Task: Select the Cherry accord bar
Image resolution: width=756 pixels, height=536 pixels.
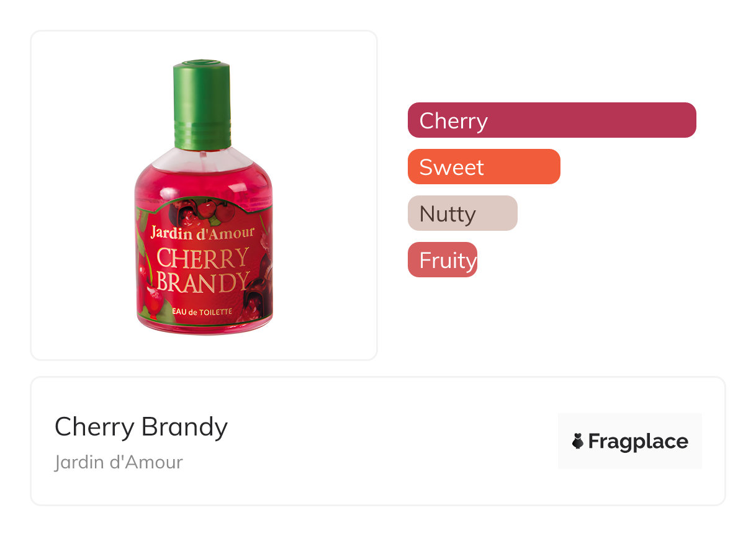Action: click(551, 120)
